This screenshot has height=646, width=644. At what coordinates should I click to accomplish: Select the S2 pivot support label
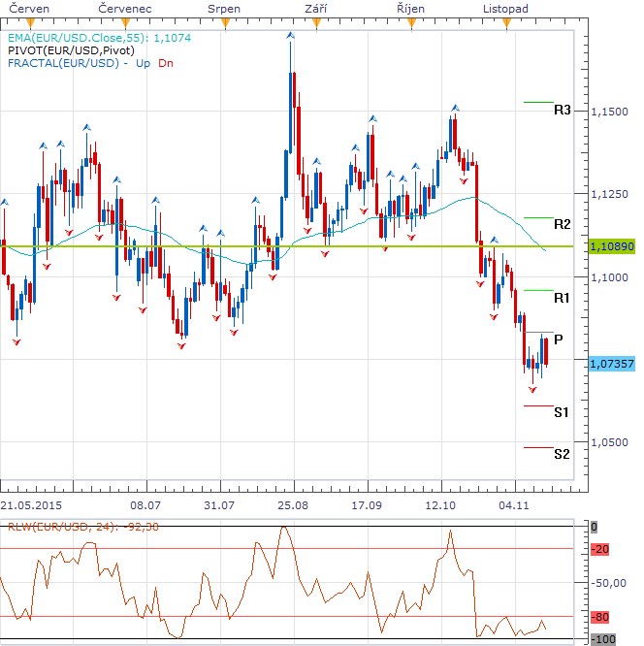click(x=562, y=454)
